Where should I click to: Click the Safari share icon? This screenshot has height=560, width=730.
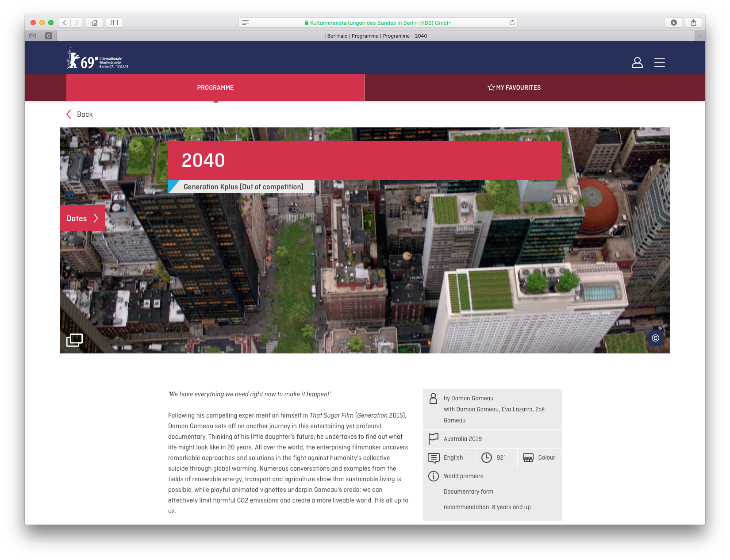[x=693, y=23]
